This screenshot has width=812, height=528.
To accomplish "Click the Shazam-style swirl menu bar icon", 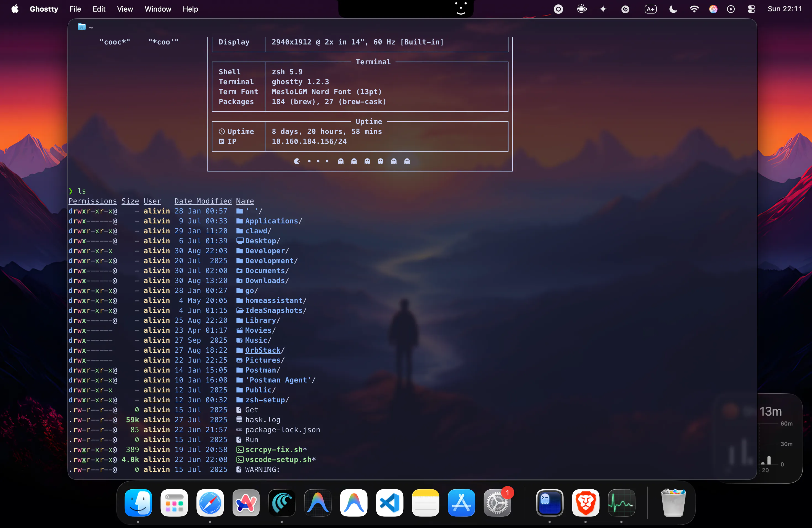I will click(x=625, y=9).
